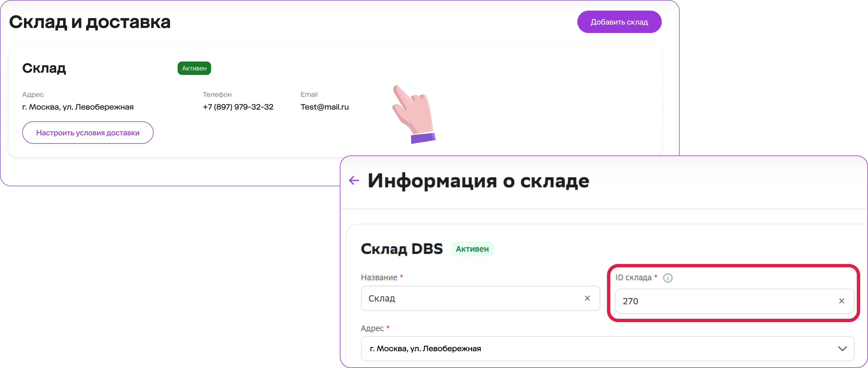Select the phone number +7 (897) 979-32-32

[238, 107]
